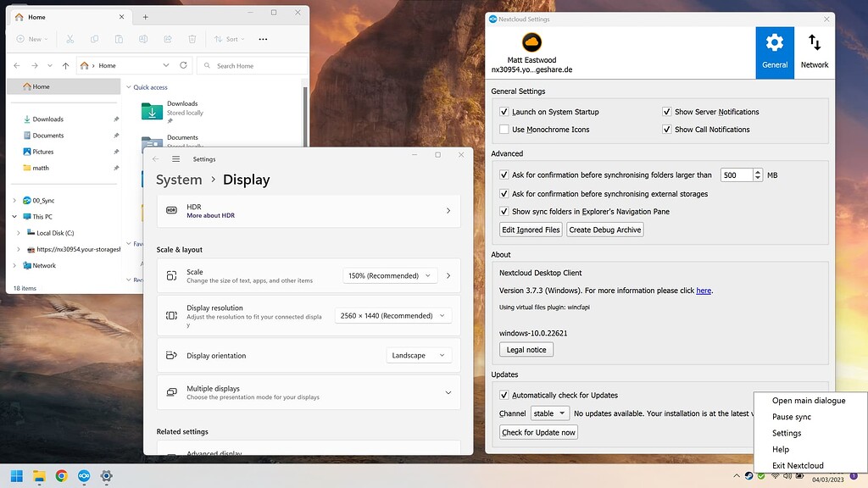Select the Cut icon in File Explorer toolbar
This screenshot has width=868, height=488.
point(70,39)
